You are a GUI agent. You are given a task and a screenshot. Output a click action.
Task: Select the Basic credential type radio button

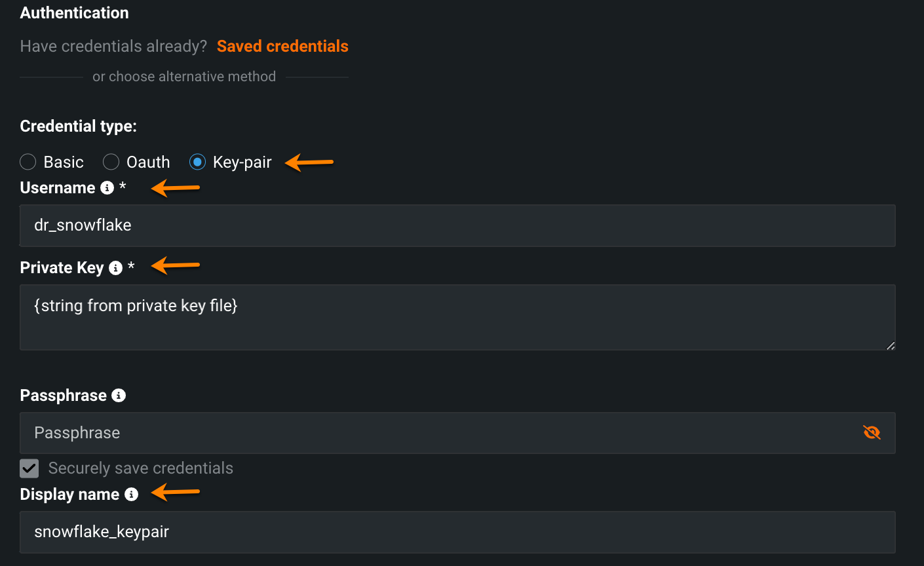tap(28, 162)
